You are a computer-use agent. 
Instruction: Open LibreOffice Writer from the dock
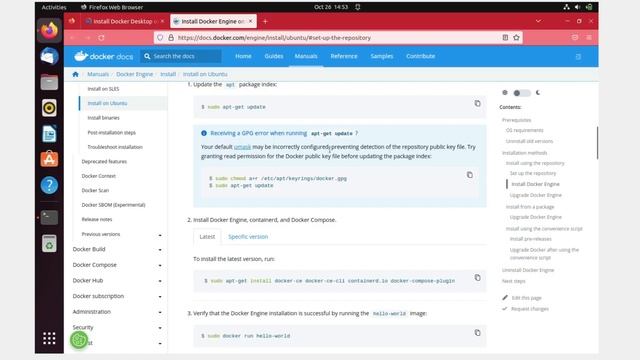tap(49, 134)
